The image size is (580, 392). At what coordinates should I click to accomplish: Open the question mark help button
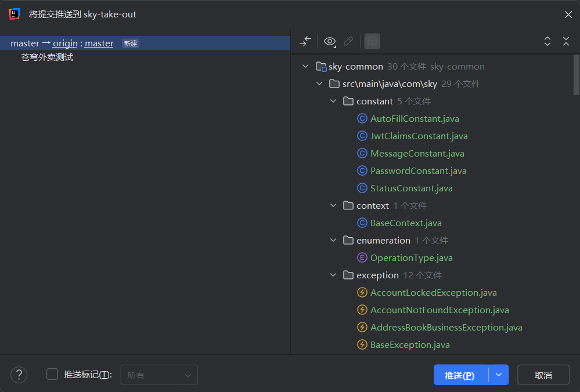tap(19, 375)
